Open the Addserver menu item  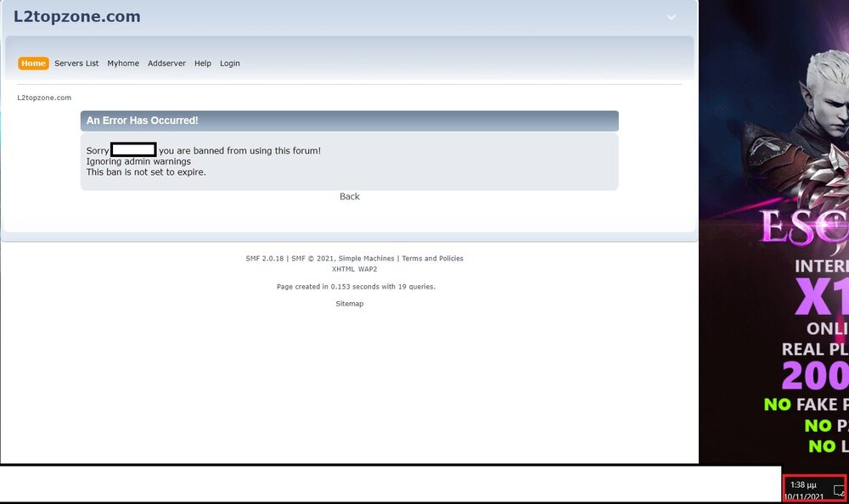click(x=166, y=64)
